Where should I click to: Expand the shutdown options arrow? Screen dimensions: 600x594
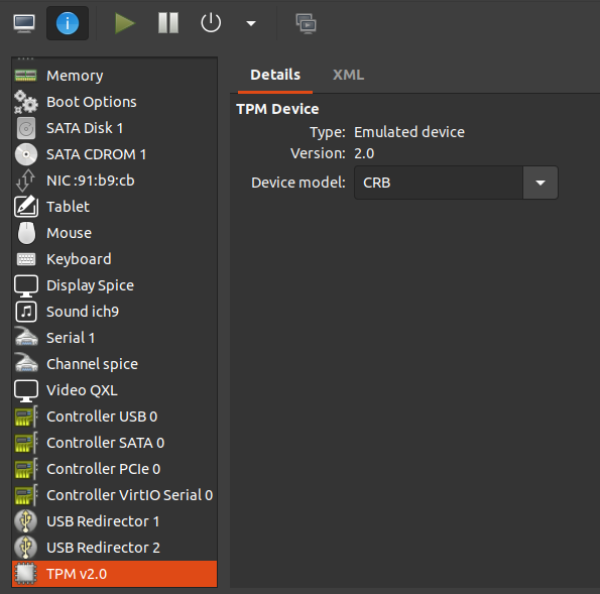coord(251,23)
